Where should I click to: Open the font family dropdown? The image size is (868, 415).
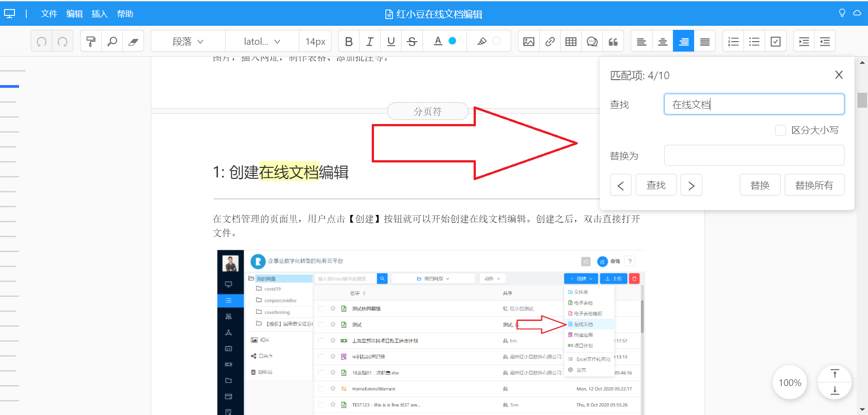coord(262,42)
